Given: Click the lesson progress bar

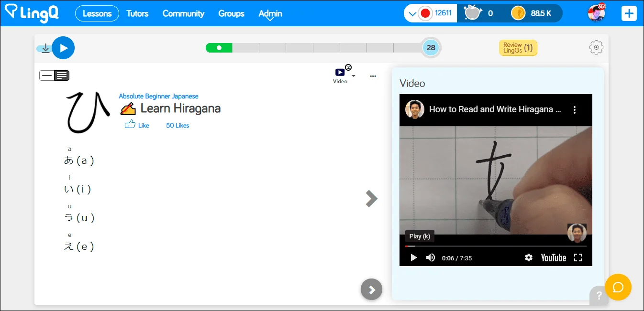Looking at the screenshot, I should point(313,48).
